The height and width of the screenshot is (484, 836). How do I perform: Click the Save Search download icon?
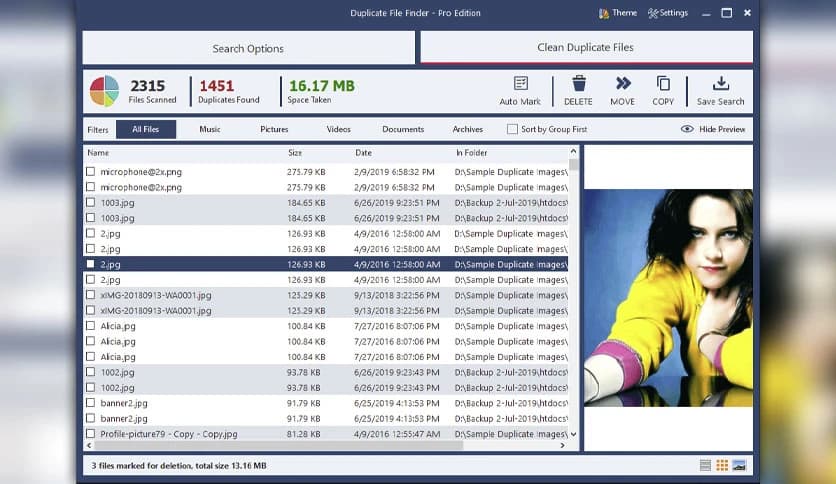[x=721, y=83]
